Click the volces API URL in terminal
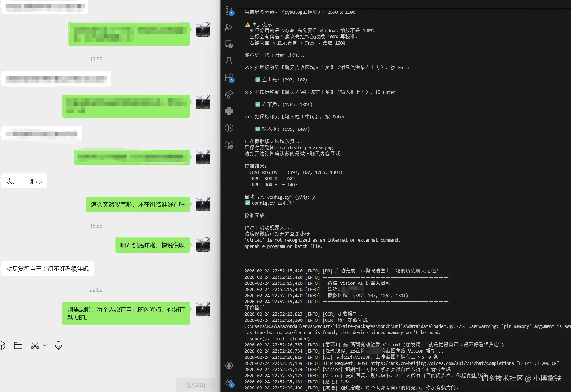 (x=442, y=363)
